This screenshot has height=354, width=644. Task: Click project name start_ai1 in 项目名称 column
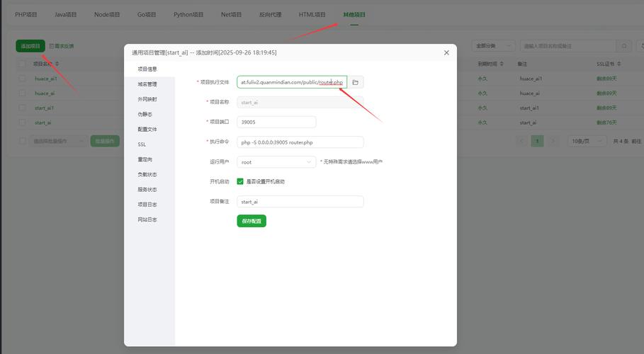pyautogui.click(x=45, y=108)
